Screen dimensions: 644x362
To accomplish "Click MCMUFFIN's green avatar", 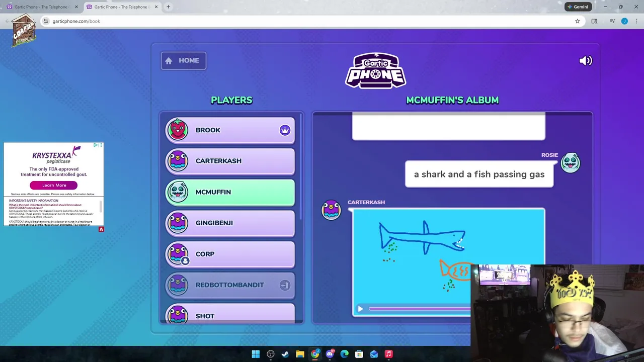I will (x=178, y=192).
